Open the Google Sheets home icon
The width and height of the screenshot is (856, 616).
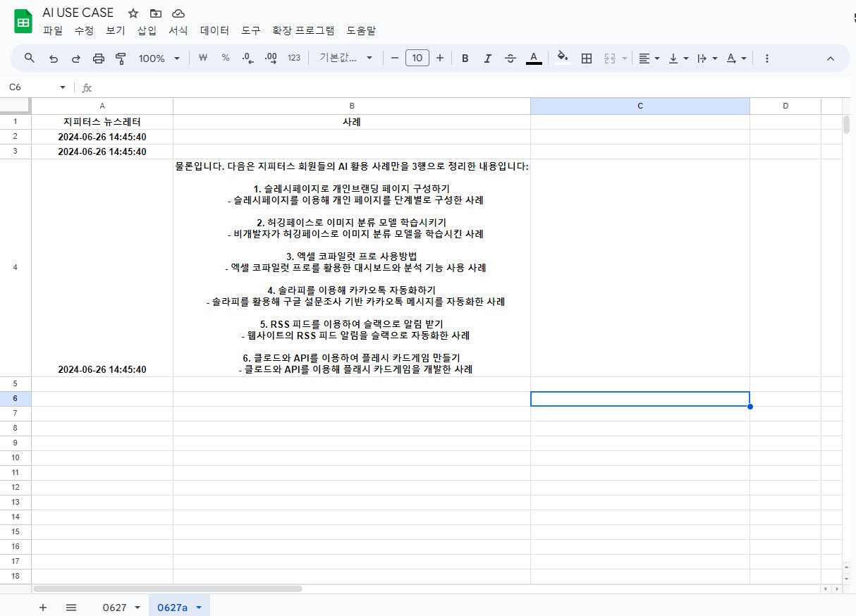pos(23,21)
